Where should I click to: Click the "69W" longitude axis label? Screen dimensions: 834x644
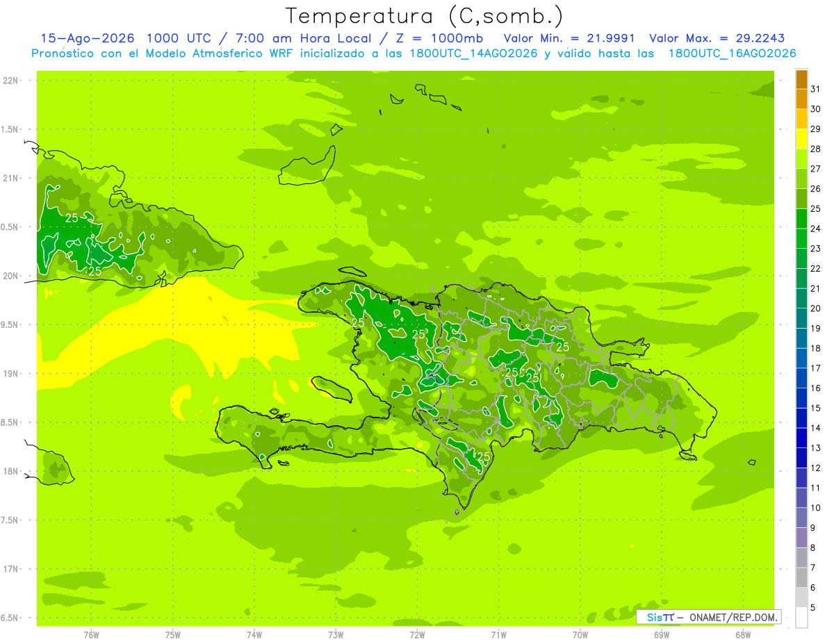click(x=661, y=635)
